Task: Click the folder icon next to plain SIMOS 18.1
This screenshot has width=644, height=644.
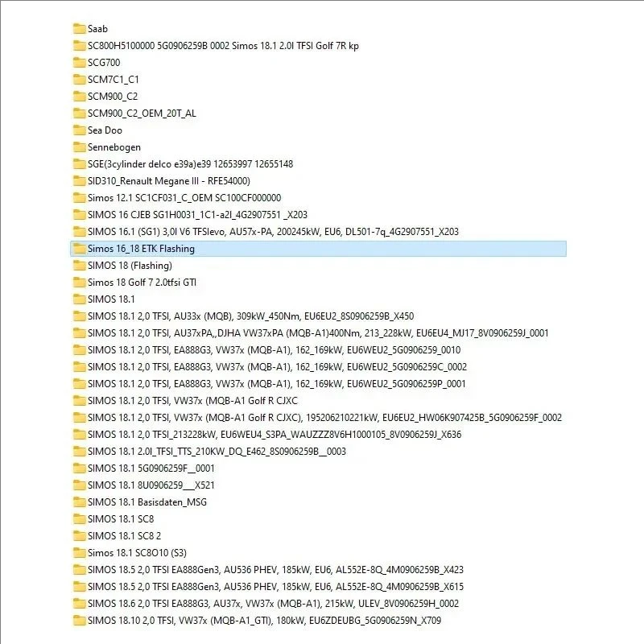Action: (79, 299)
